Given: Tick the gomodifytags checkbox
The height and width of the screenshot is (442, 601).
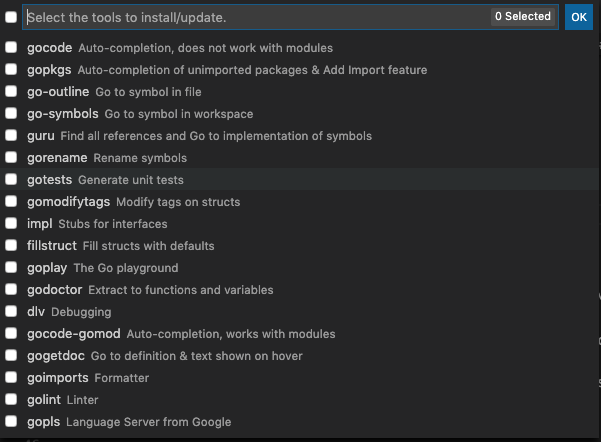Looking at the screenshot, I should tap(11, 201).
